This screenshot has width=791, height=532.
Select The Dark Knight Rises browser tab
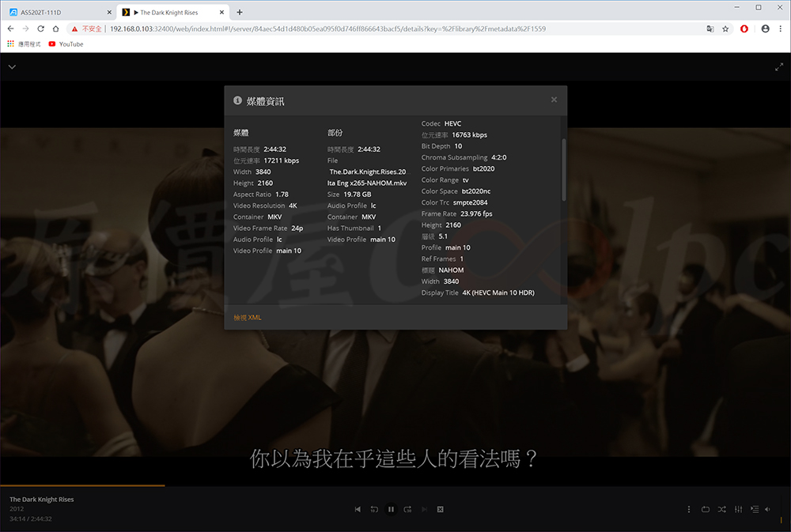pos(173,12)
